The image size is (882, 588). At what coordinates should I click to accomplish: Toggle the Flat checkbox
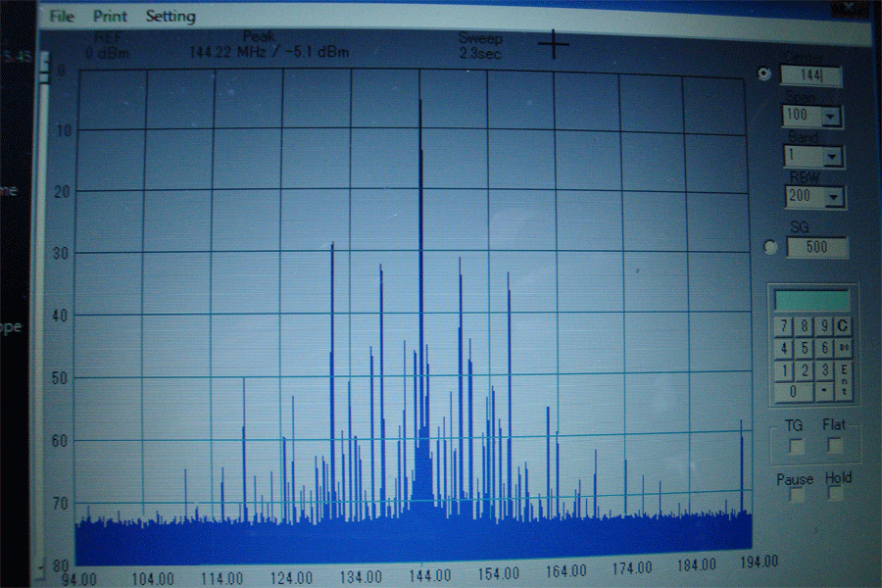pos(834,446)
